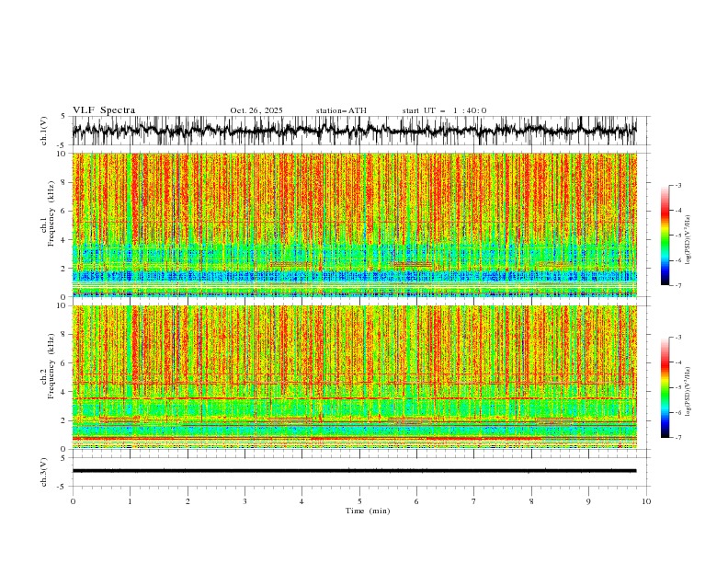Click the ch.3 black waveform trace

(x=354, y=471)
